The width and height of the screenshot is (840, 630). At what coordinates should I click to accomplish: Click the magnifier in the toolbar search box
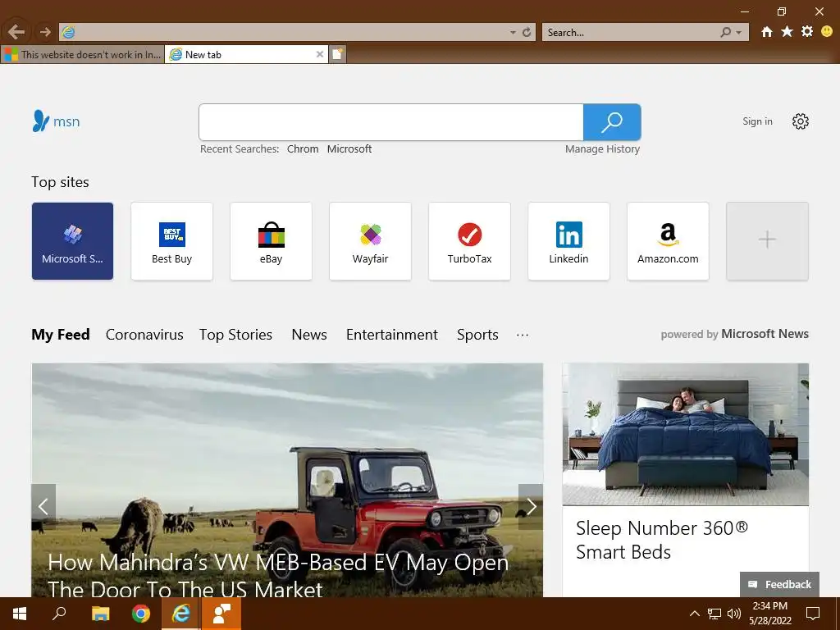[x=725, y=33]
